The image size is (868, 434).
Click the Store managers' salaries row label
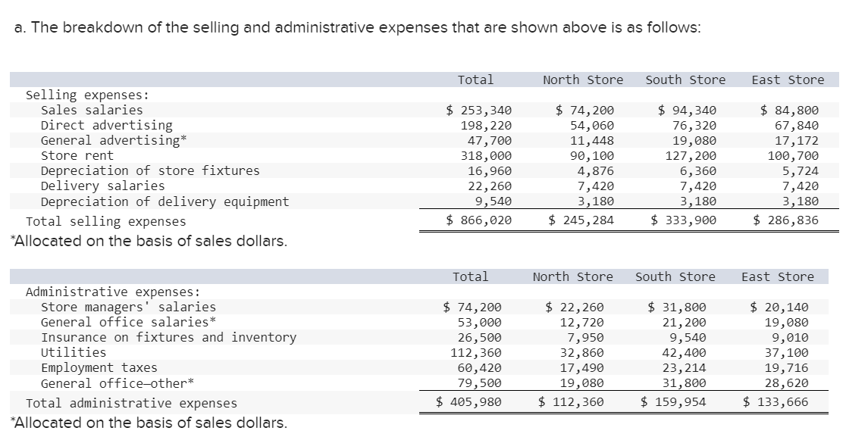coord(128,307)
